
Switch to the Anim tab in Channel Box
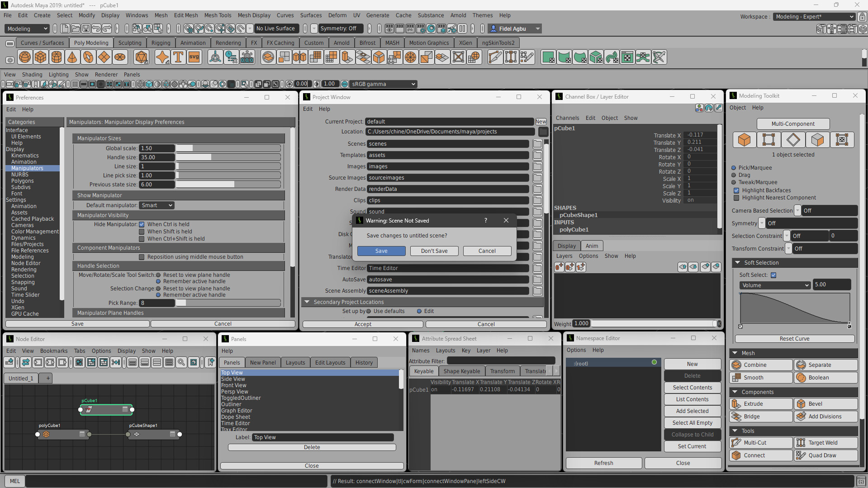click(x=592, y=246)
